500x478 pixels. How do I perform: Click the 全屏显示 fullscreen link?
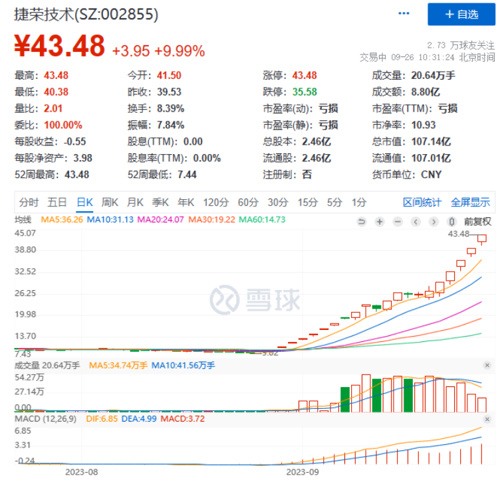tap(470, 202)
